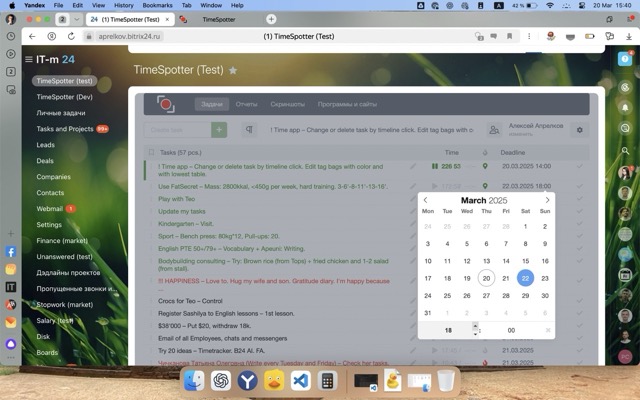Click the green add task plus button

point(219,130)
